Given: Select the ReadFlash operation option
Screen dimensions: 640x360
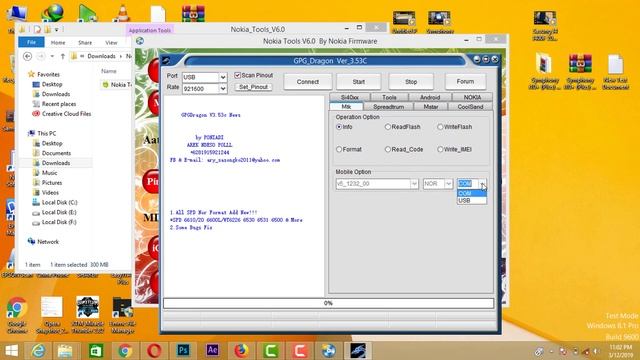Looking at the screenshot, I should (388, 127).
